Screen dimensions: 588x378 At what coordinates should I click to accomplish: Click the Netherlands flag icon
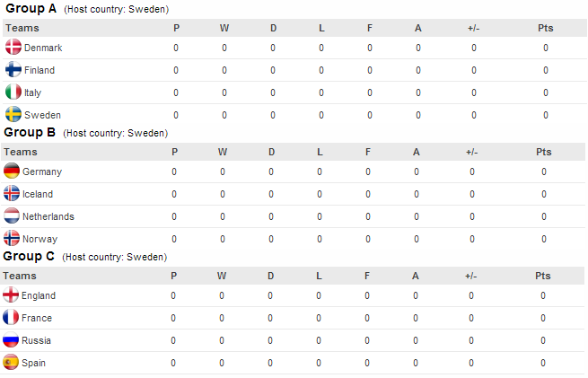12,216
